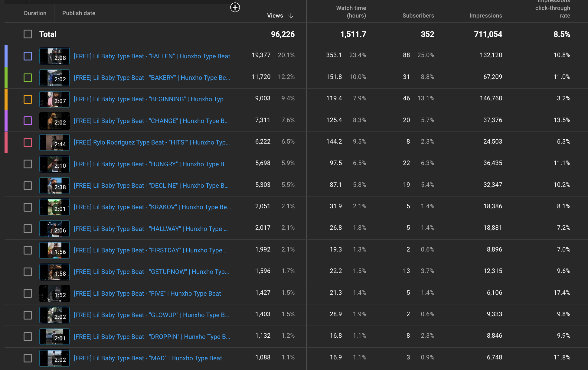Click the HUNGRY video thumbnail
The image size is (588, 370).
click(54, 164)
